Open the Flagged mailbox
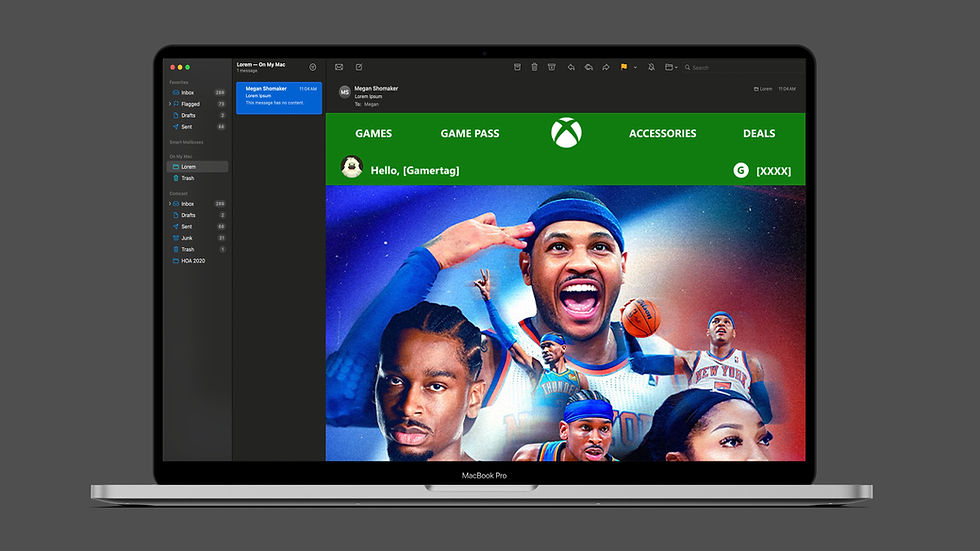The width and height of the screenshot is (980, 551). click(198, 104)
